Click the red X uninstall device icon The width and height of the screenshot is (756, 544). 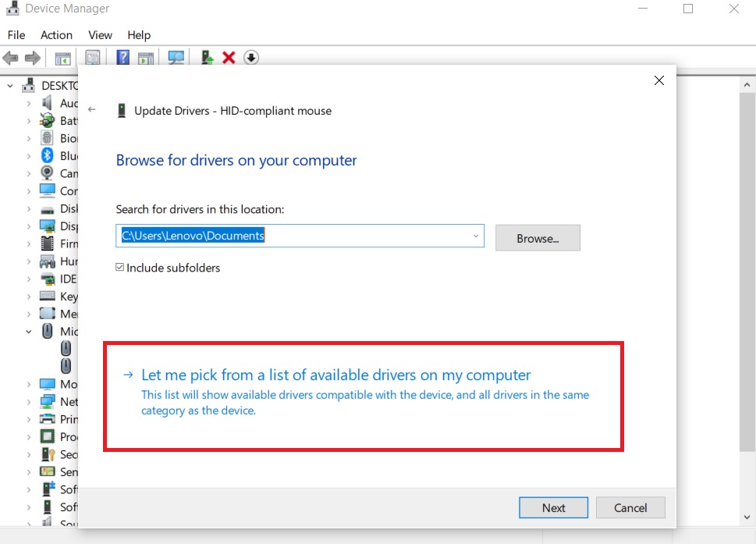click(x=229, y=58)
